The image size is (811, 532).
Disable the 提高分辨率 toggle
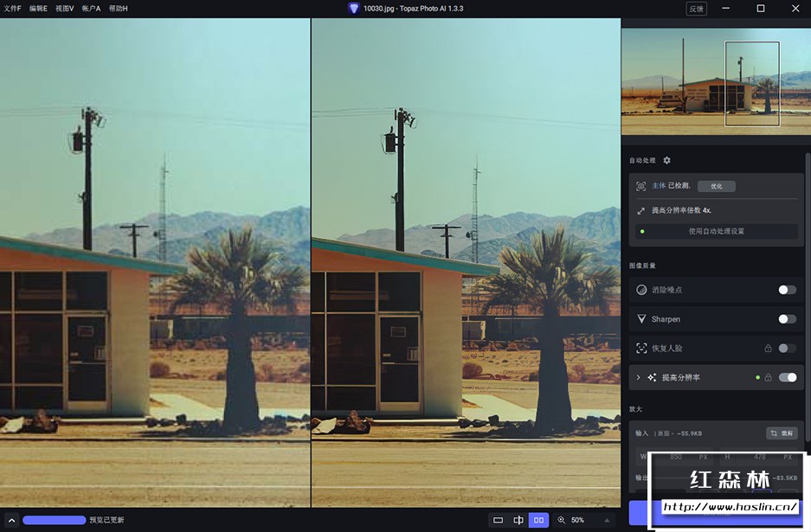tap(788, 377)
